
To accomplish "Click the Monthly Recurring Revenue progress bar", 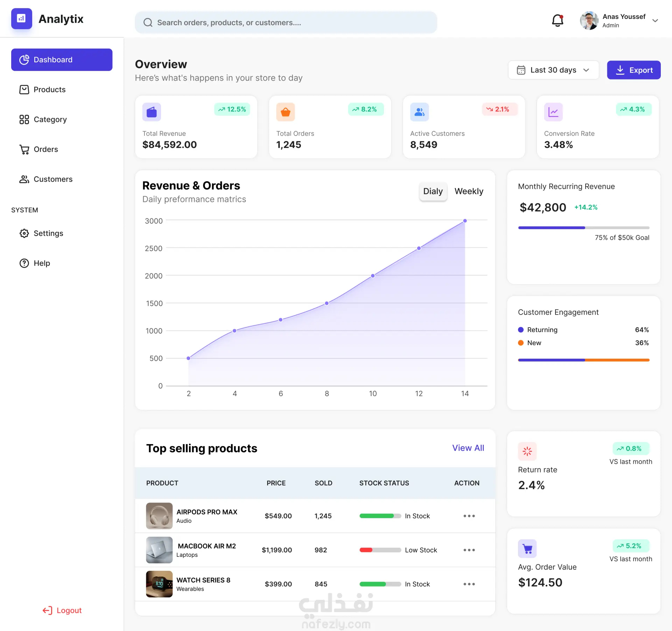I will tap(583, 228).
